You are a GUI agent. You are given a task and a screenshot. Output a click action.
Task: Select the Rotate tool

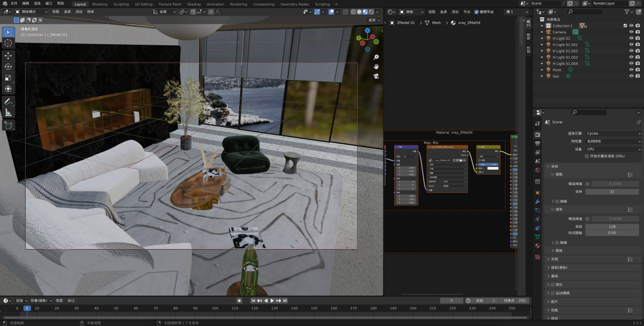pyautogui.click(x=8, y=67)
